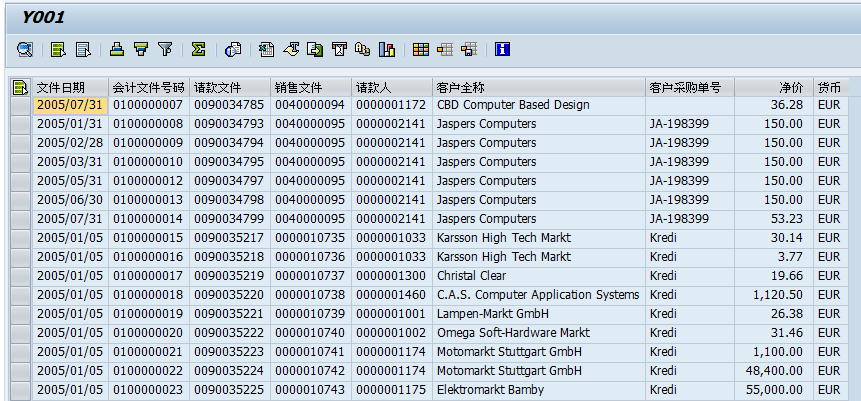Click the 净价 column header
Screen dimensions: 861x401
pos(774,87)
